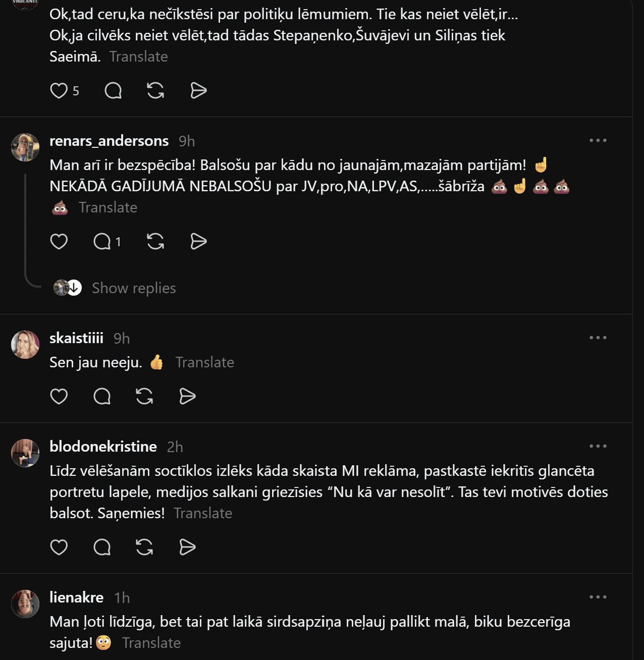Open more options menu for lienakre's comment
The width and height of the screenshot is (644, 660).
(x=598, y=597)
